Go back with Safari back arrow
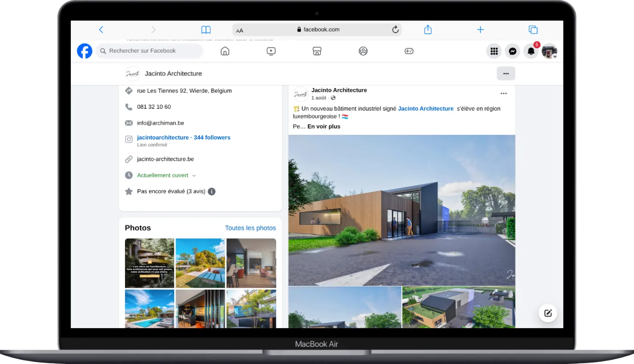This screenshot has width=634, height=364. 101,30
